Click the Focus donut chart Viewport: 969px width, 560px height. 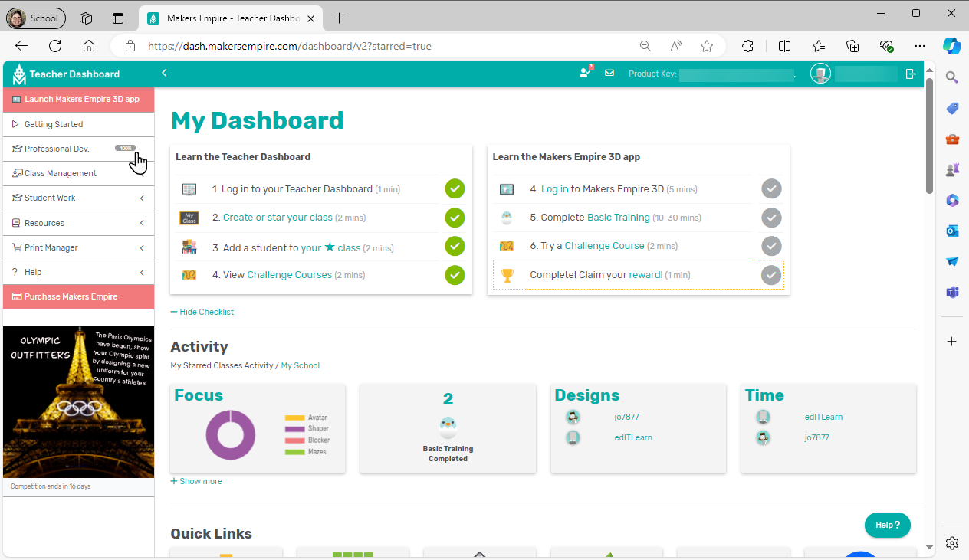click(x=230, y=434)
